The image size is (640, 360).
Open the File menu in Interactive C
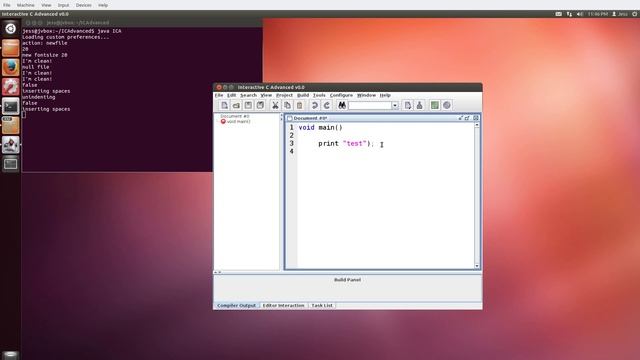219,95
